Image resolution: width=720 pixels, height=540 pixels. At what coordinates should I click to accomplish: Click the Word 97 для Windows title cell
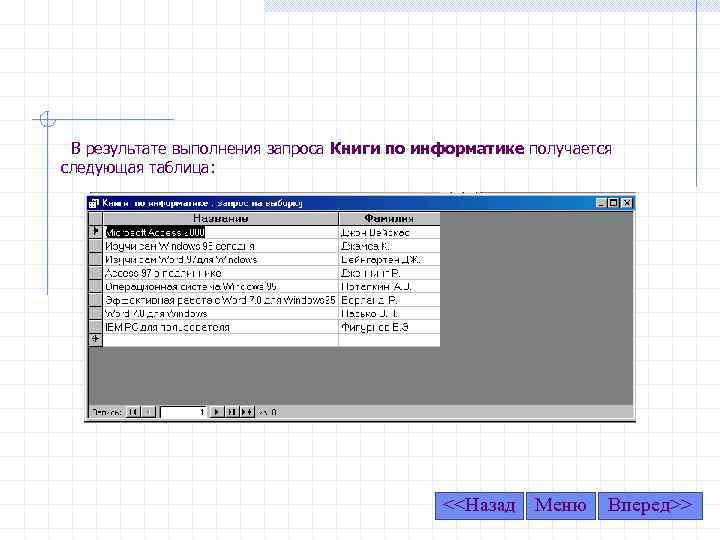pyautogui.click(x=221, y=259)
